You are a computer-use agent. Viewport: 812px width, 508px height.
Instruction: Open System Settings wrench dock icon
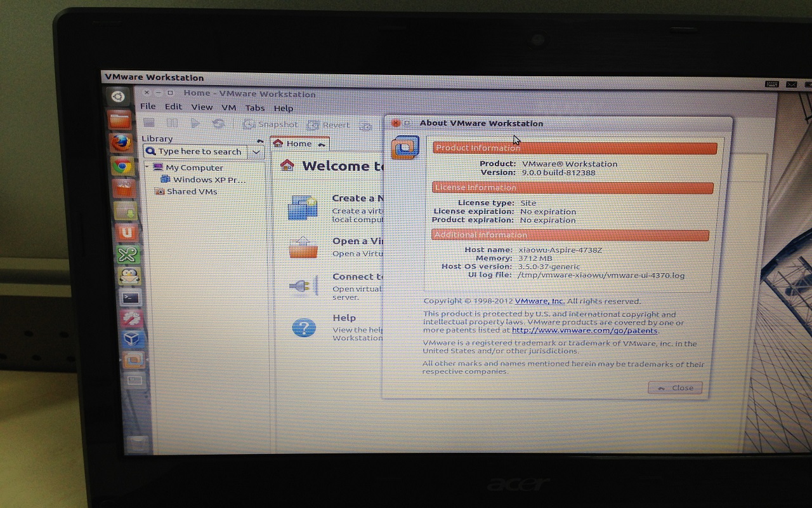coord(131,318)
